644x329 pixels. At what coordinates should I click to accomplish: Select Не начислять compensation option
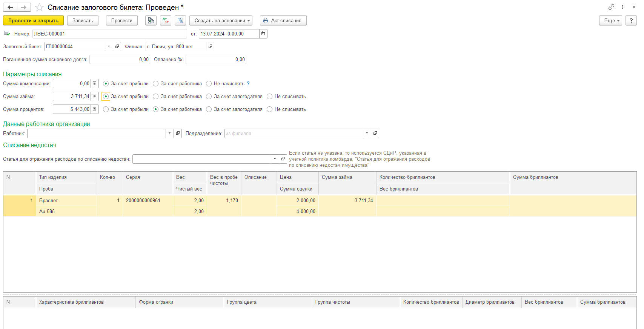[x=209, y=83]
